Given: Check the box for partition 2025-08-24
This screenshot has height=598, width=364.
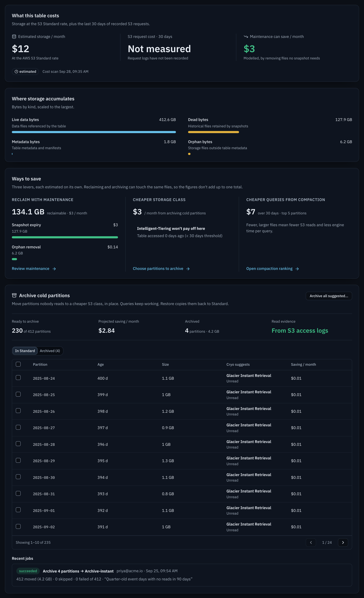Looking at the screenshot, I should coord(18,378).
